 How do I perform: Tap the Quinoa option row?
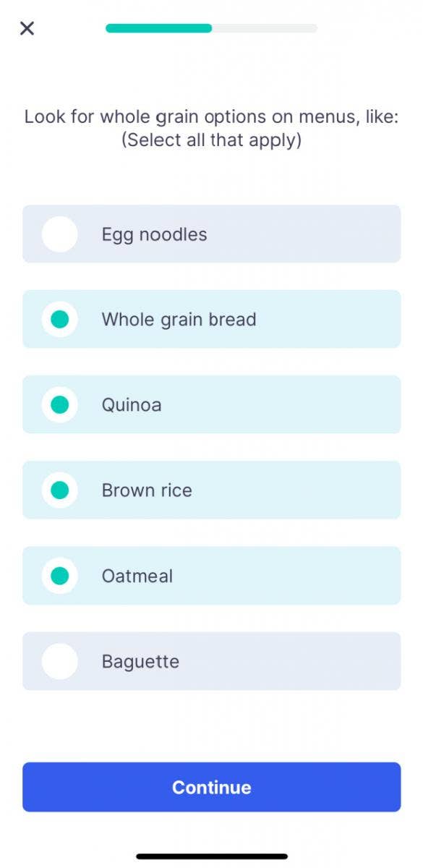coord(211,404)
